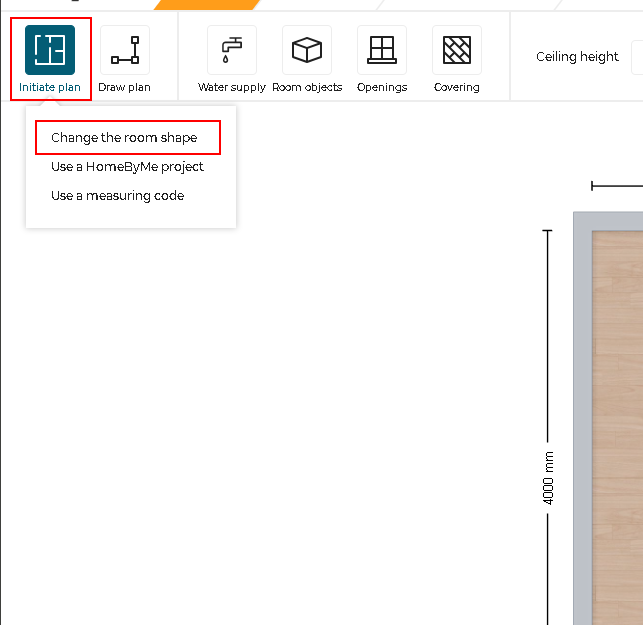643x625 pixels.
Task: Click the Ceiling height input field
Action: tap(637, 57)
